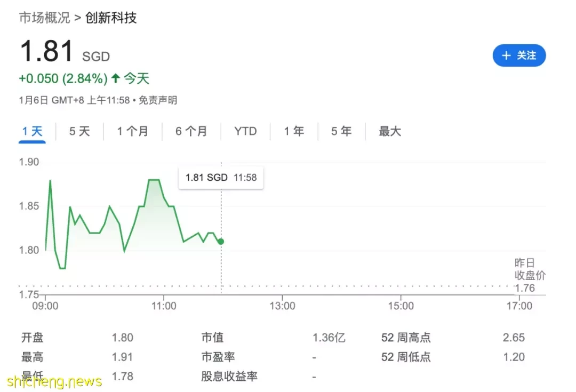Select the 1 天 tab
The width and height of the screenshot is (576, 392).
(32, 131)
